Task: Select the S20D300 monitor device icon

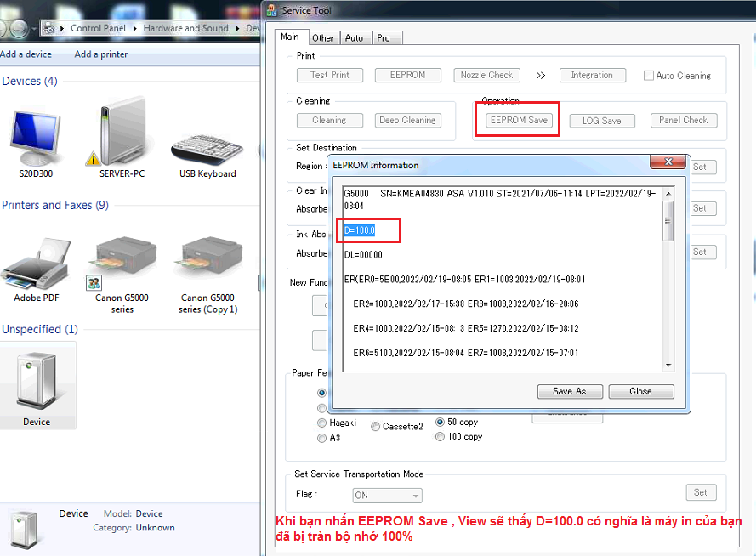Action: coord(36,139)
